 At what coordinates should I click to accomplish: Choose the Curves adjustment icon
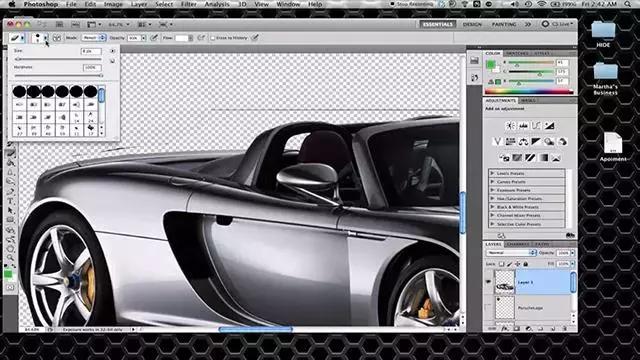536,126
